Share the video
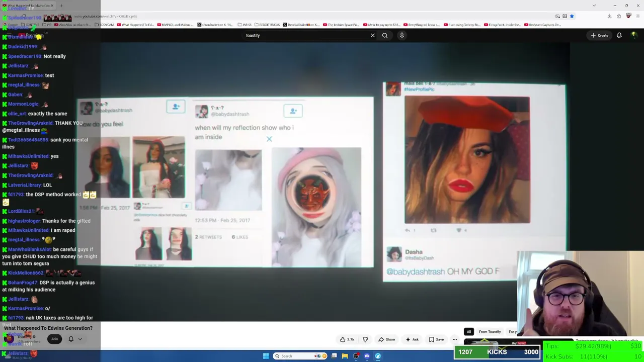This screenshot has height=362, width=644. pyautogui.click(x=387, y=339)
